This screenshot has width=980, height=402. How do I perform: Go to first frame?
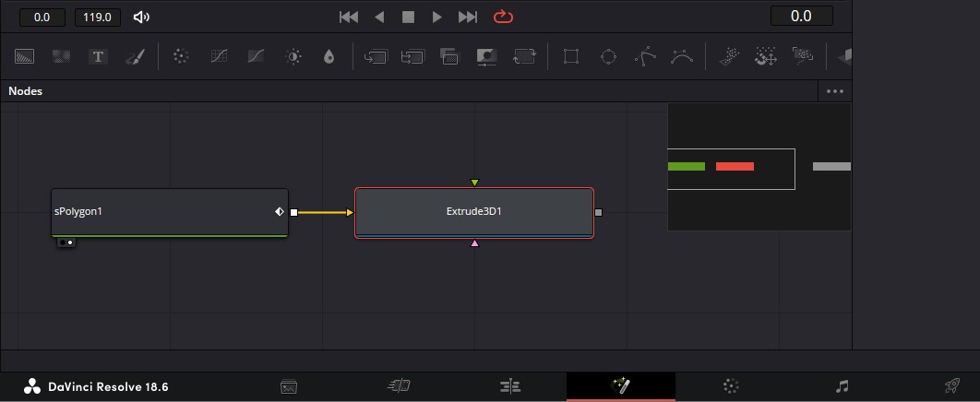(x=349, y=17)
